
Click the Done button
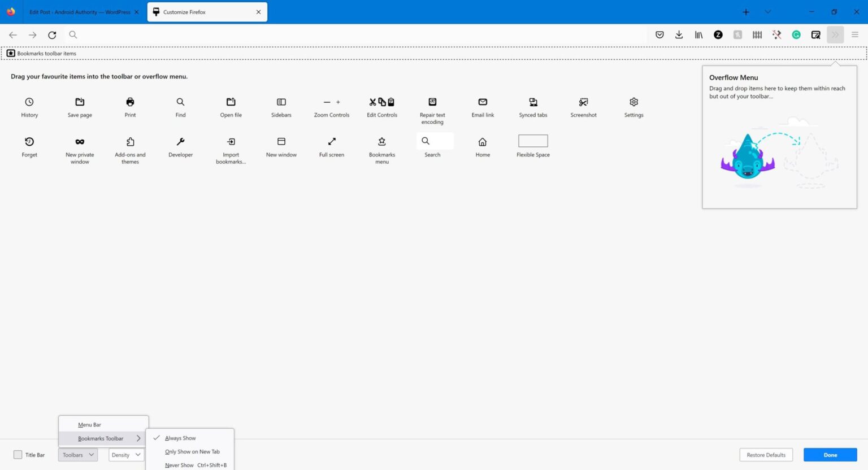tap(830, 455)
